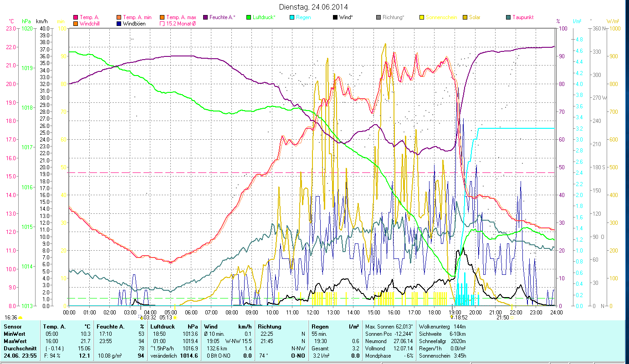Click wind run value 132.6 km
This screenshot has width=629, height=364.
point(217,348)
